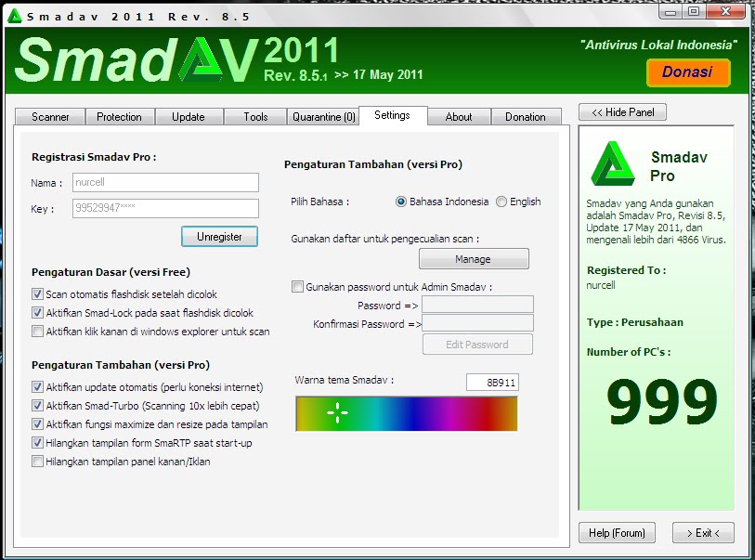Click the 'Warna tema Smadav :' label

[x=345, y=380]
